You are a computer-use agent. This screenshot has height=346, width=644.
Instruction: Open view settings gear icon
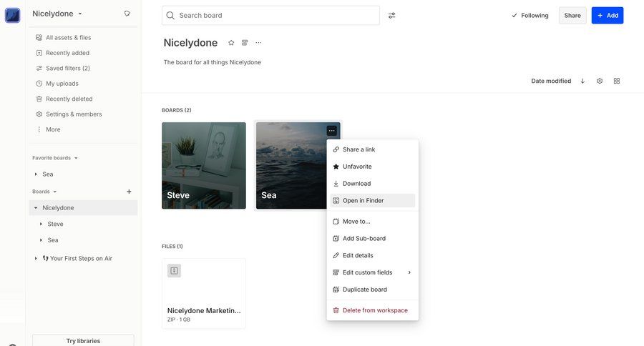point(600,81)
